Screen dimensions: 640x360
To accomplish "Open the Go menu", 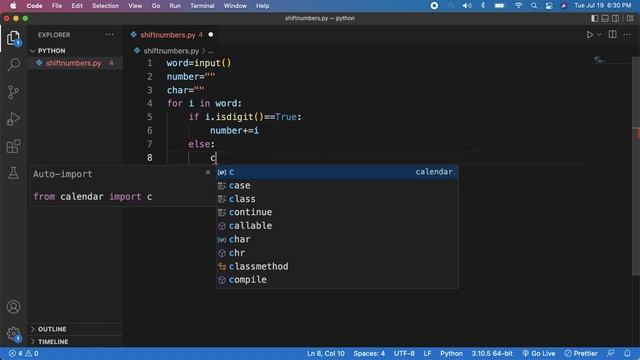I will (x=156, y=6).
